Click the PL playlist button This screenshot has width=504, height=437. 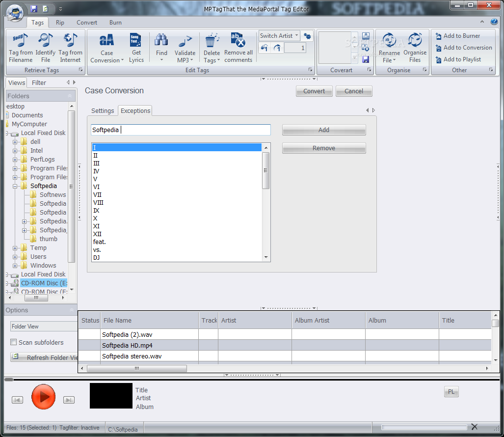(451, 392)
